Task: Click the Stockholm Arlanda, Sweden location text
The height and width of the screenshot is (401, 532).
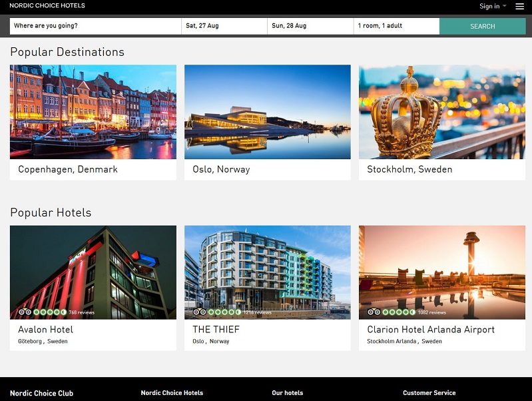Action: [404, 341]
